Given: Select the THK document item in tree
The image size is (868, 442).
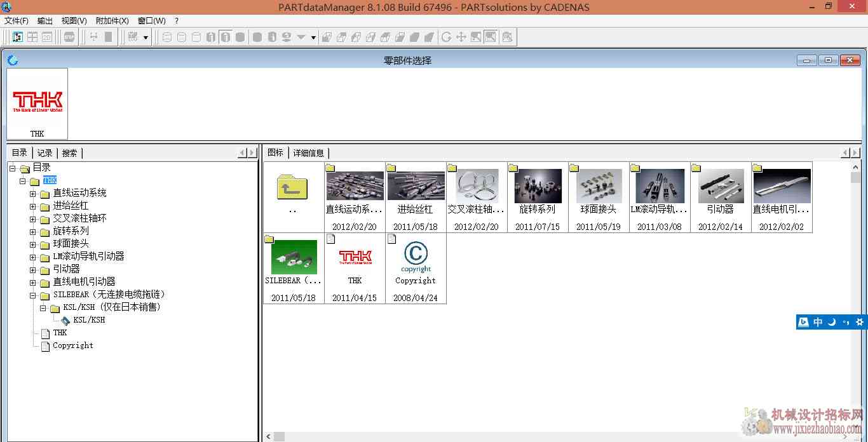Looking at the screenshot, I should tap(60, 333).
